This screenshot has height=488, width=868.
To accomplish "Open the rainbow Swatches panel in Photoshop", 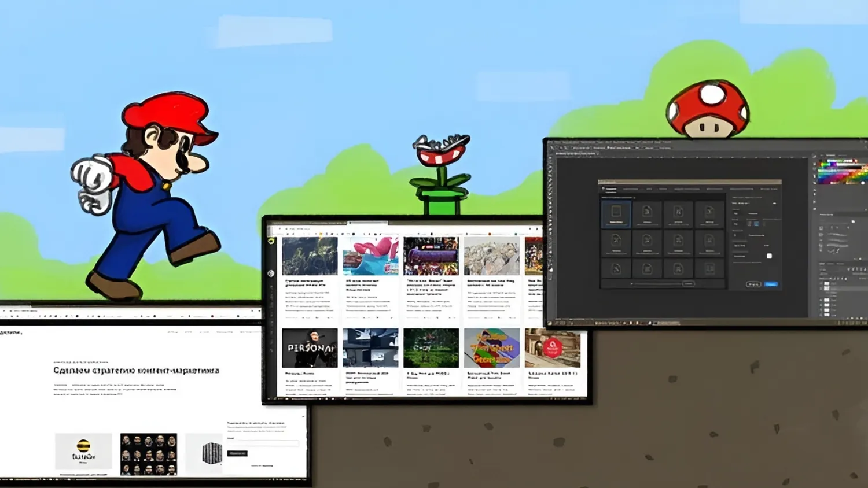I will click(842, 172).
